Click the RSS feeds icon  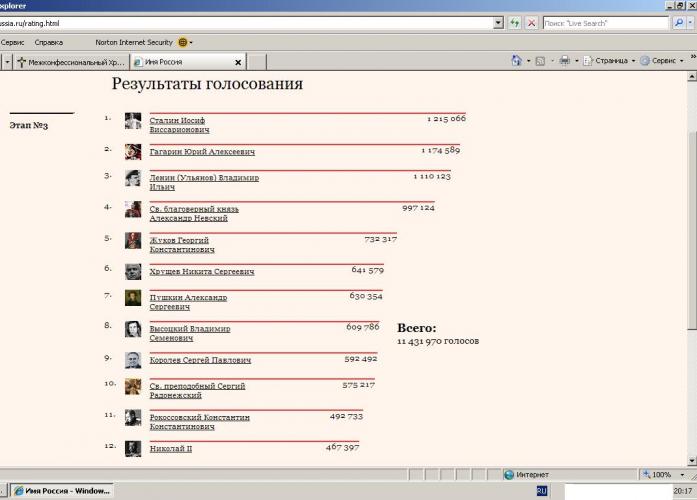tap(541, 61)
